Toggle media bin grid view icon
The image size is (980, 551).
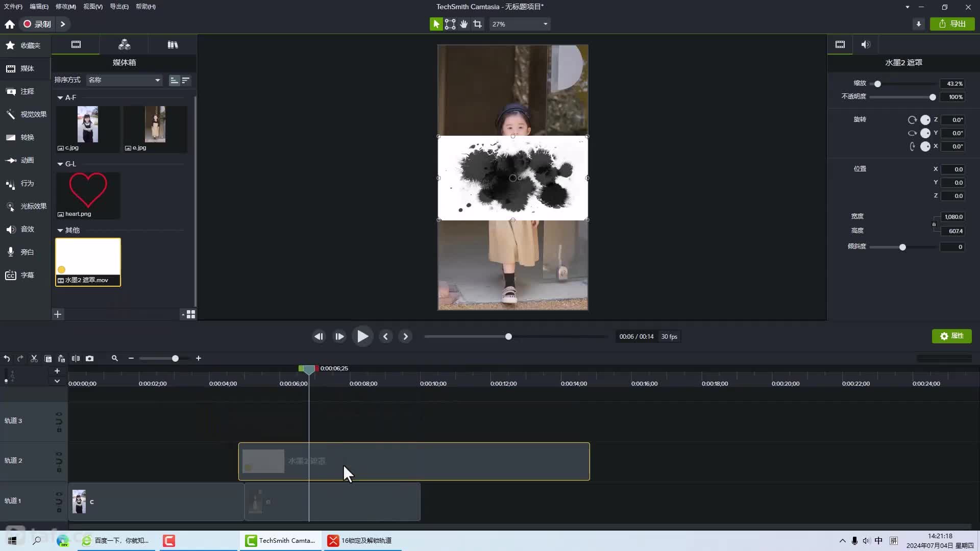coord(190,314)
